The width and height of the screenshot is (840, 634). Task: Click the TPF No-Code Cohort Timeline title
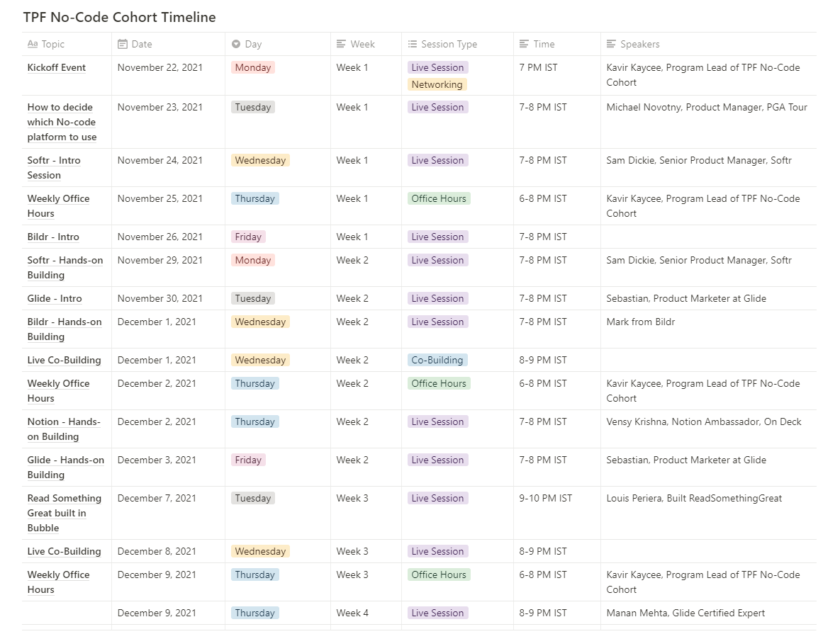[x=120, y=17]
